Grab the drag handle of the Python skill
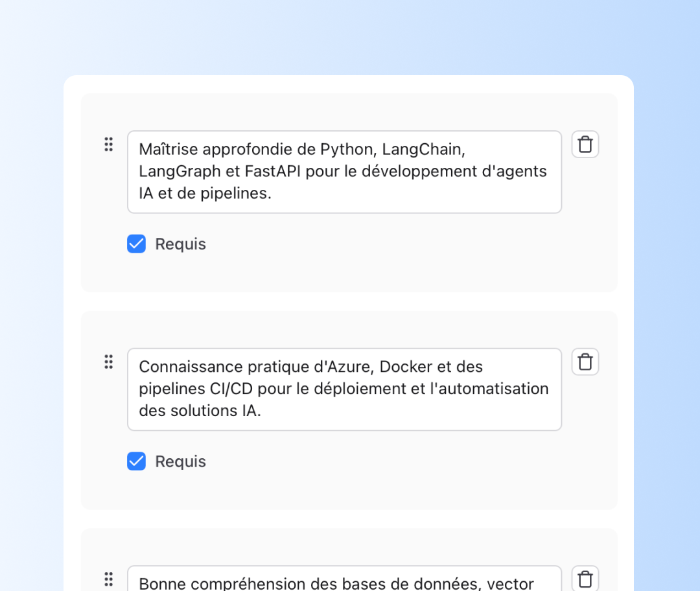This screenshot has height=591, width=700. [x=109, y=145]
